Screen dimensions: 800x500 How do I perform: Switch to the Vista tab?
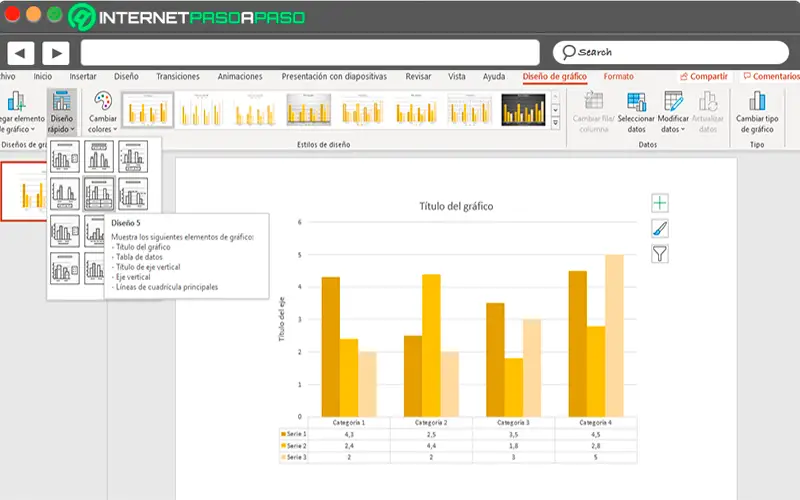click(x=457, y=76)
